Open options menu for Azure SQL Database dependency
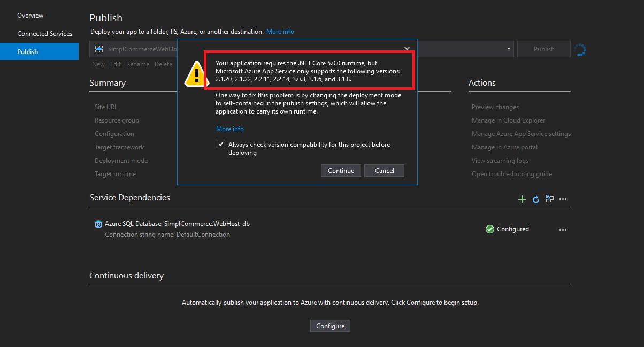 [563, 229]
